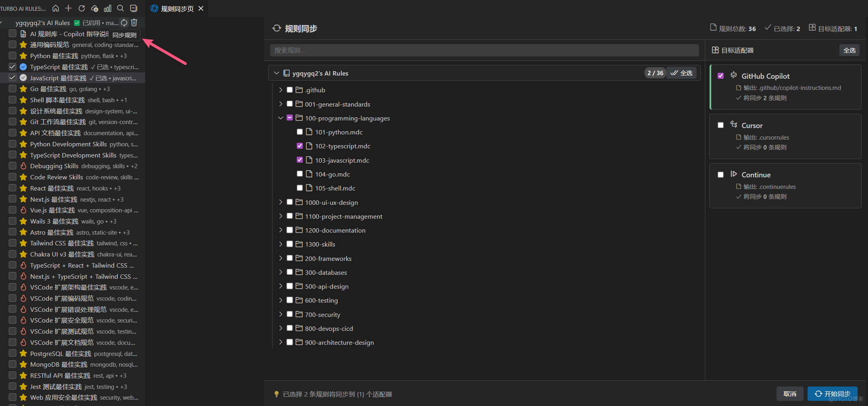Click the refresh icon in sidebar toolbar
Screen dimensions: 868x406
tap(82, 8)
